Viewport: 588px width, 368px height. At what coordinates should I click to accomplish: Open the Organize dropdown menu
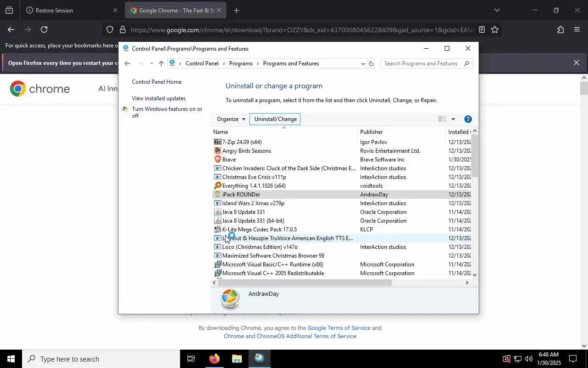(231, 119)
